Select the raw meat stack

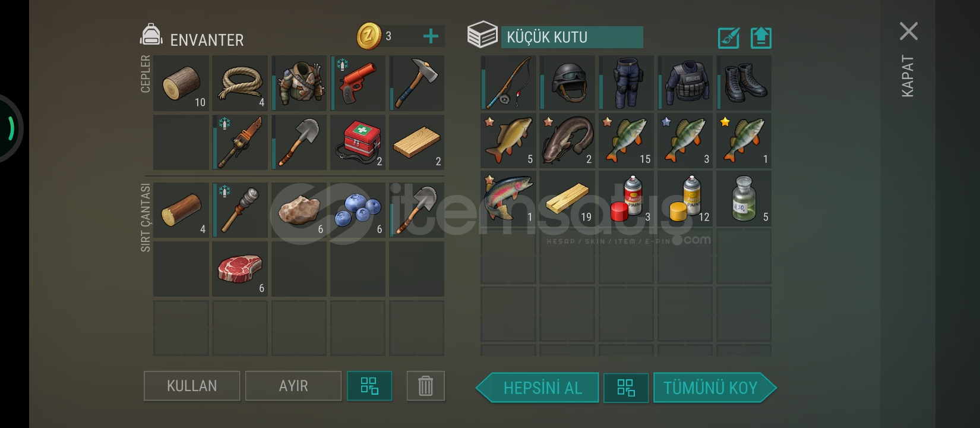point(240,269)
